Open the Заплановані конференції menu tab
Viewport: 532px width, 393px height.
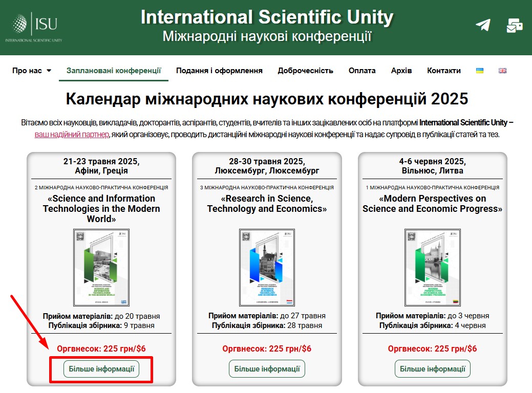pos(114,71)
